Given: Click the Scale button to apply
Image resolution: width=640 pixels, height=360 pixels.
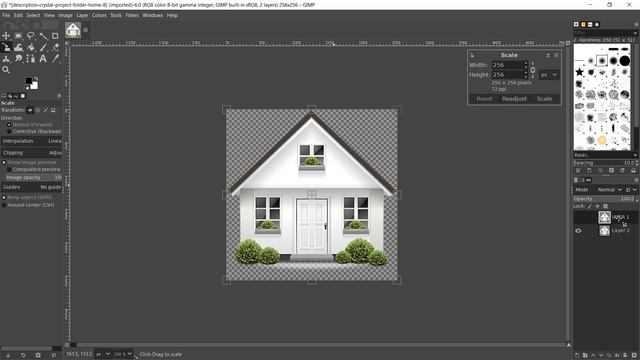Looking at the screenshot, I should [544, 99].
